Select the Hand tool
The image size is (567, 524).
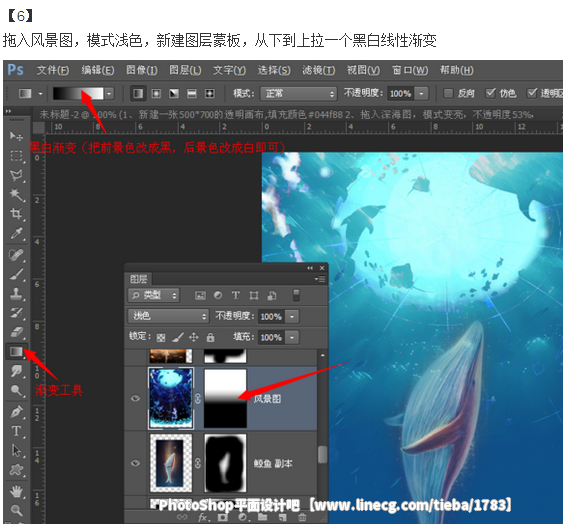16,492
